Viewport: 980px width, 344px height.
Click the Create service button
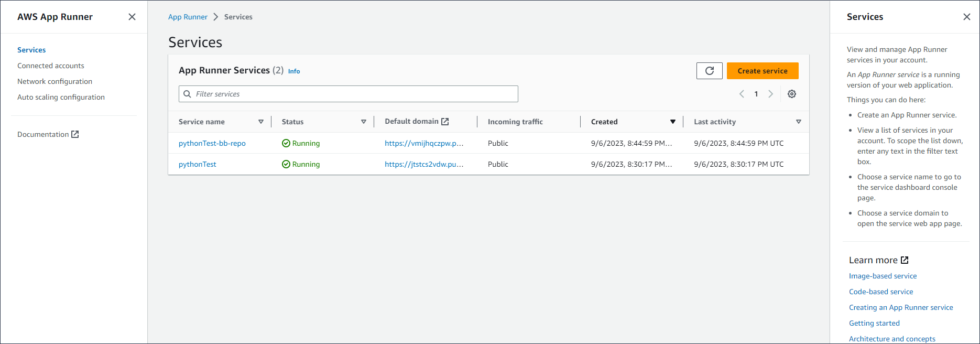pyautogui.click(x=762, y=71)
